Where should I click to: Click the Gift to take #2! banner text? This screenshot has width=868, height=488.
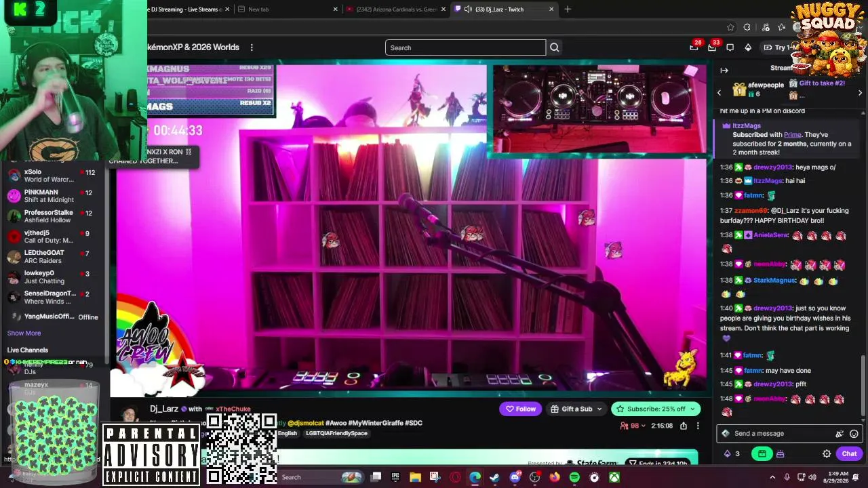[x=822, y=83]
